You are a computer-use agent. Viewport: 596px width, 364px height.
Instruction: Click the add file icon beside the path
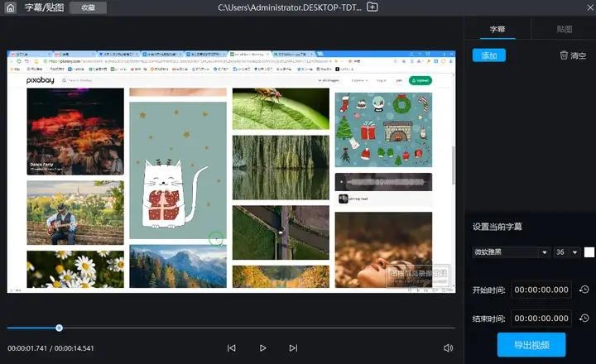tap(372, 7)
